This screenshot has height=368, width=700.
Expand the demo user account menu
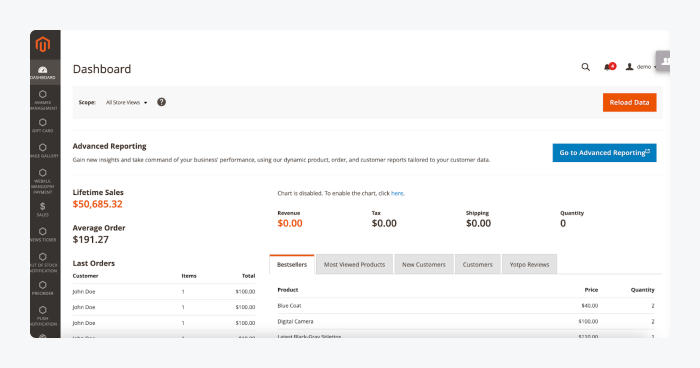(x=641, y=67)
